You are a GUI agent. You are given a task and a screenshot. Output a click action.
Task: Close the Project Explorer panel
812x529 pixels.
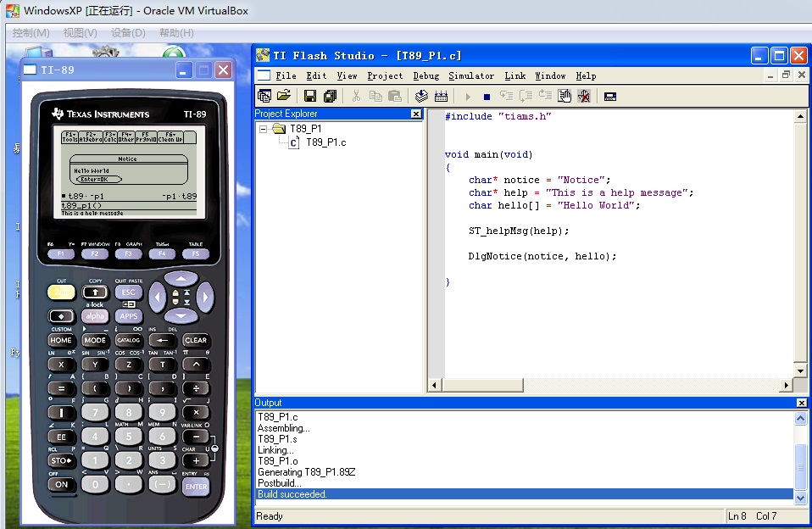click(x=416, y=114)
